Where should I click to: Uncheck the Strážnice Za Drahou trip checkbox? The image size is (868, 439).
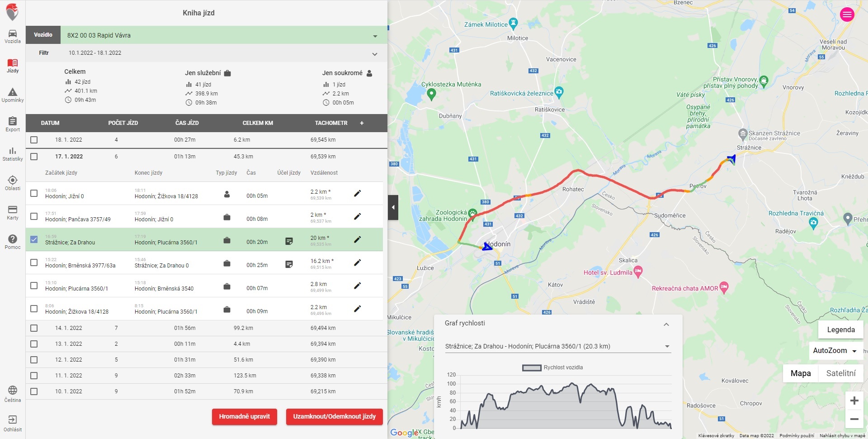pos(34,239)
